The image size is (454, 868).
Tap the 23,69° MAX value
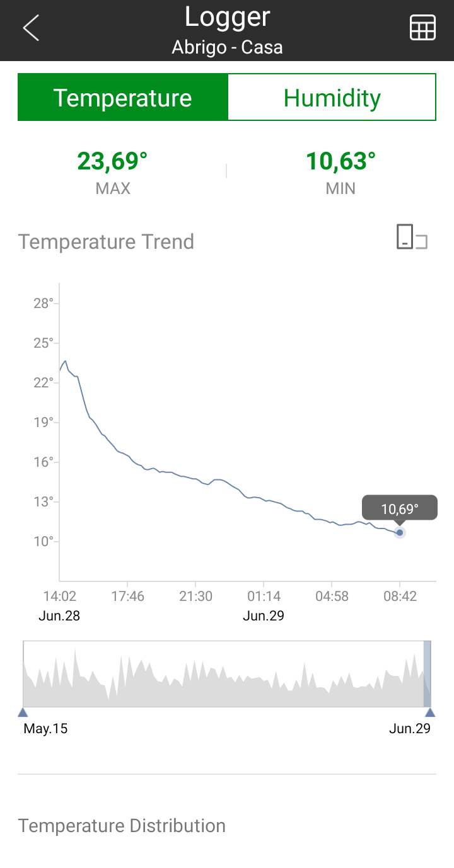(x=112, y=161)
